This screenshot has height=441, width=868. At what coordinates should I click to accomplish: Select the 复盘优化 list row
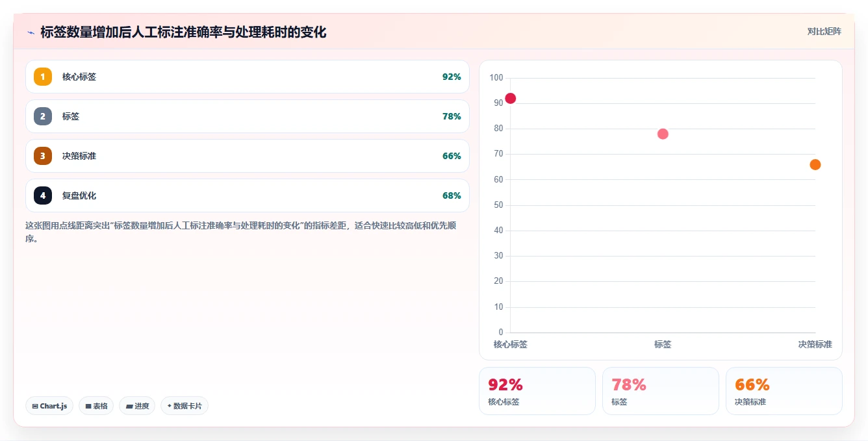point(248,195)
